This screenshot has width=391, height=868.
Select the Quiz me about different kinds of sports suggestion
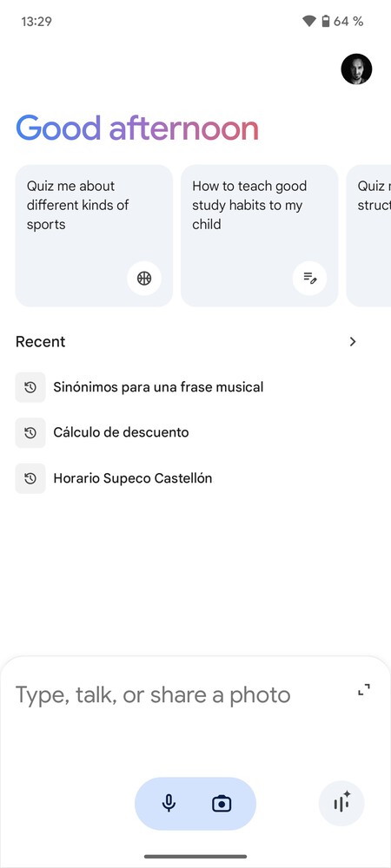click(94, 236)
